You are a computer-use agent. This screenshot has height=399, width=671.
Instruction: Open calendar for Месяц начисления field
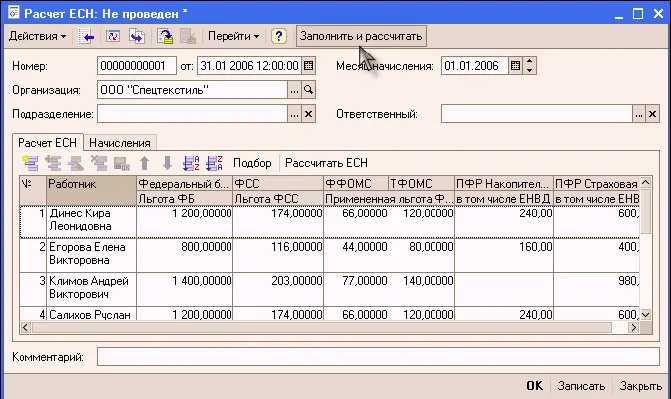515,66
